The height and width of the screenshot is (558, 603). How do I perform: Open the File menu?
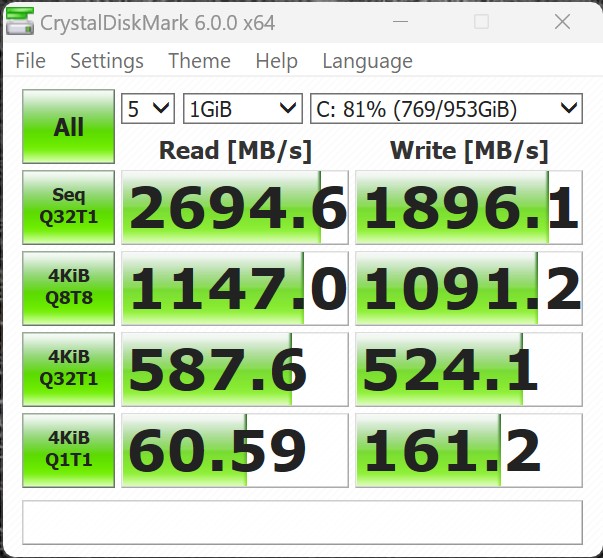[30, 61]
